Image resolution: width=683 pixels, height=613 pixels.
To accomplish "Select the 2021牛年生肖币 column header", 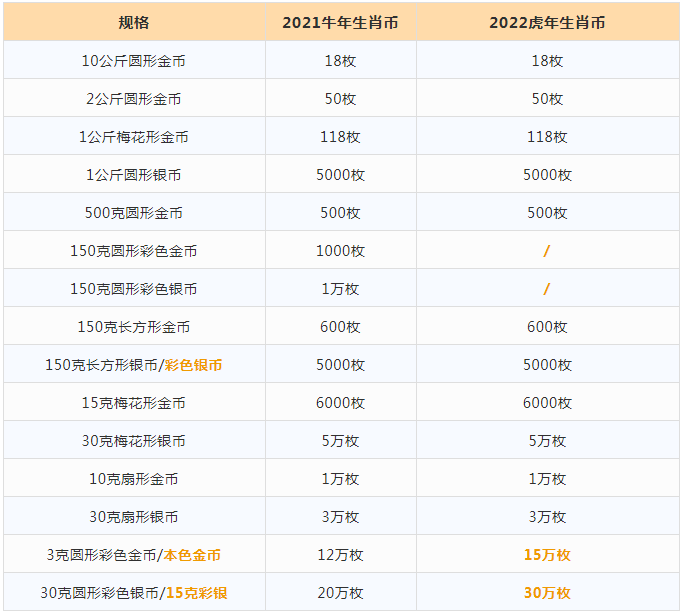I will click(x=340, y=22).
